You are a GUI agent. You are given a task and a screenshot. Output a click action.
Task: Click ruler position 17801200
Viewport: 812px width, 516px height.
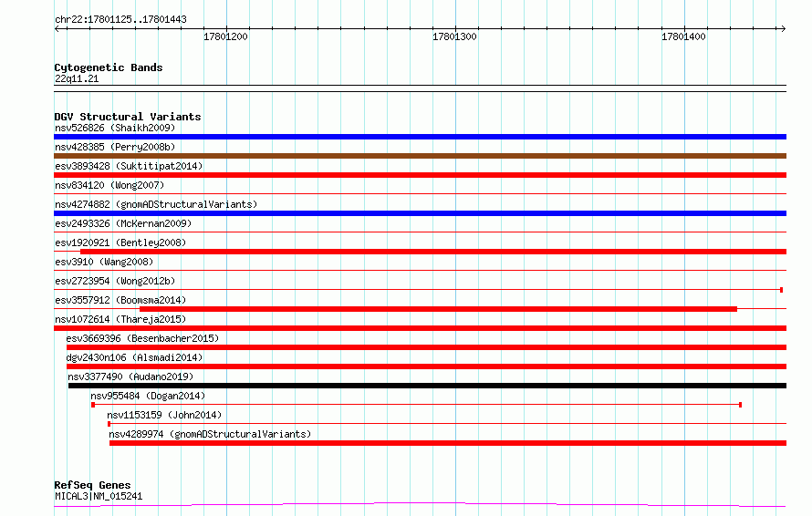(225, 36)
